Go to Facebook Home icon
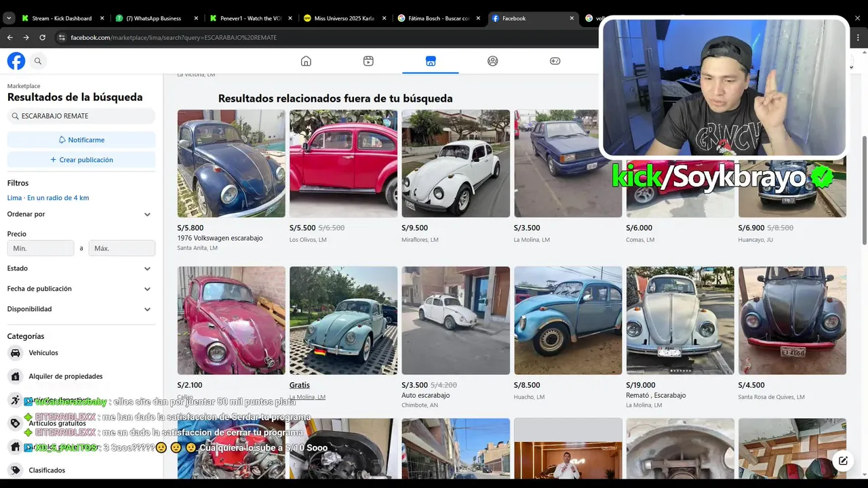868x488 pixels. coord(306,61)
